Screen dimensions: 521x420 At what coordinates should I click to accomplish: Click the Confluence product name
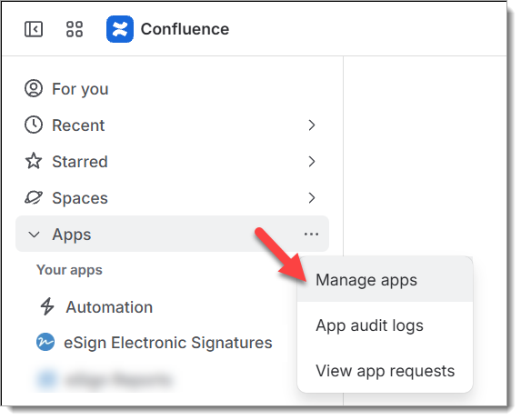click(x=185, y=29)
